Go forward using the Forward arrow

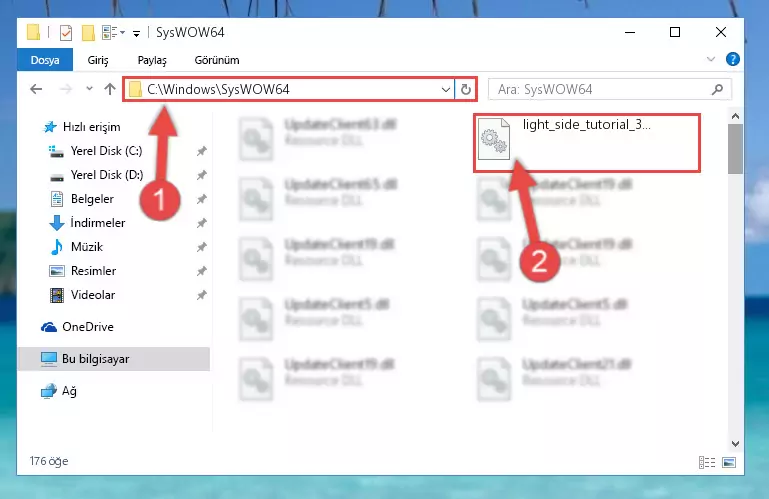pos(65,89)
